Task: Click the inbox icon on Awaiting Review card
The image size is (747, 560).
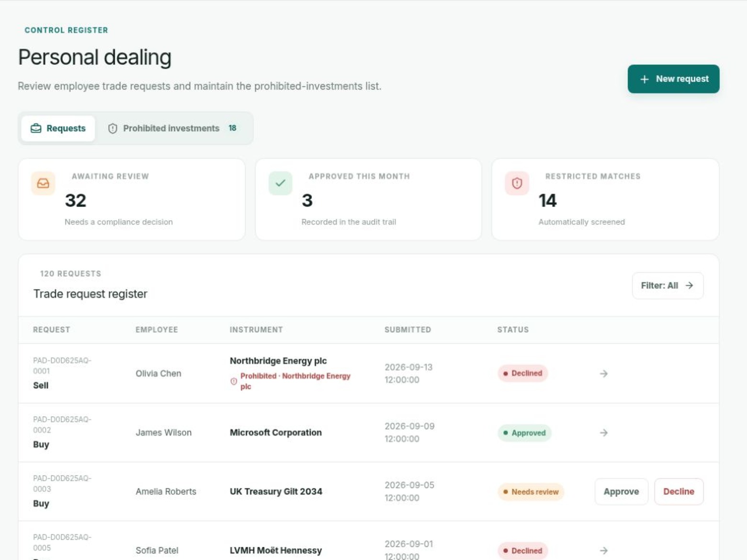Action: point(43,183)
